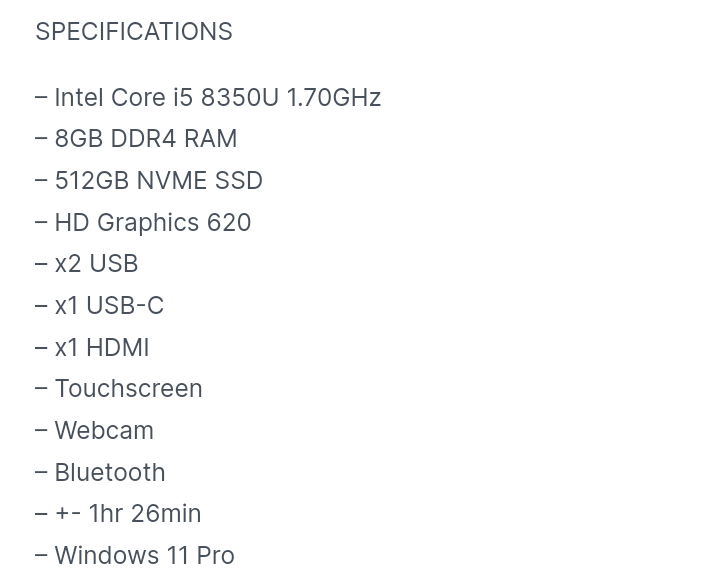This screenshot has height=587, width=717.
Task: Click the SPECIFICATIONS heading
Action: [x=133, y=31]
